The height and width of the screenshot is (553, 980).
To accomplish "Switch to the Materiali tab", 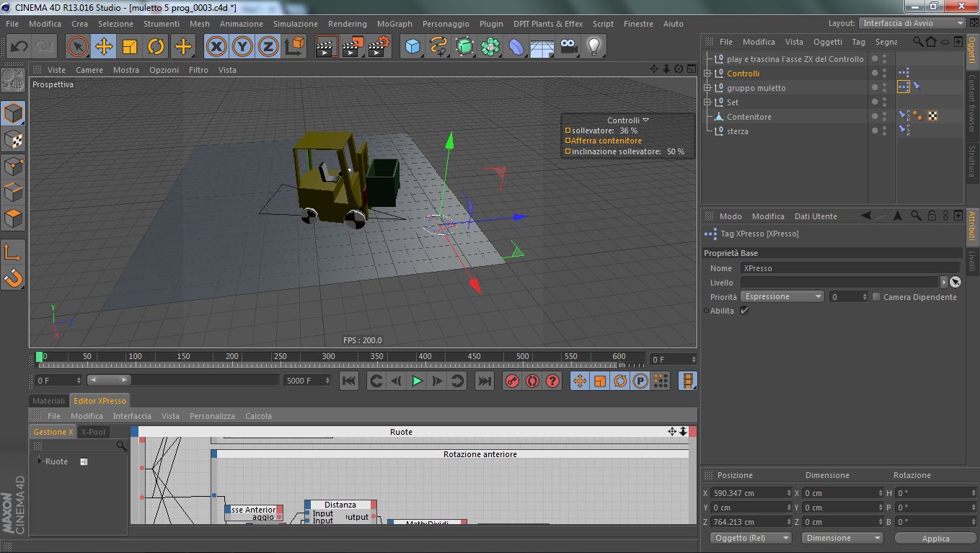I will coord(48,401).
